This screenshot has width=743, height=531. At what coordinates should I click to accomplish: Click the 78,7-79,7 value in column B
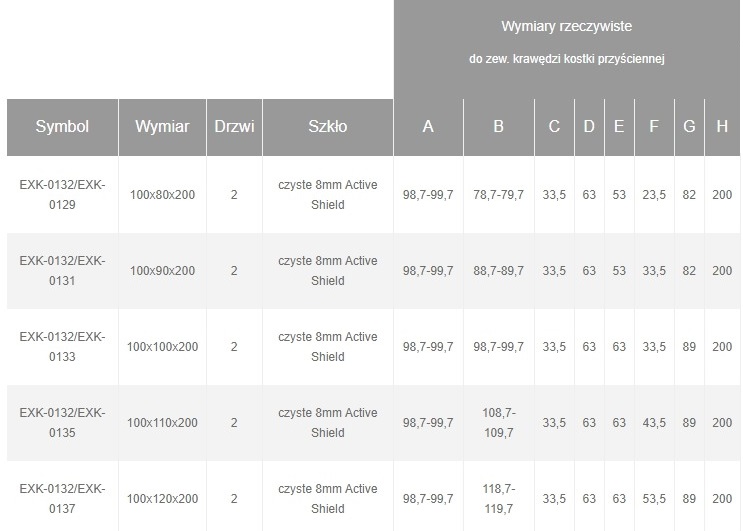498,195
